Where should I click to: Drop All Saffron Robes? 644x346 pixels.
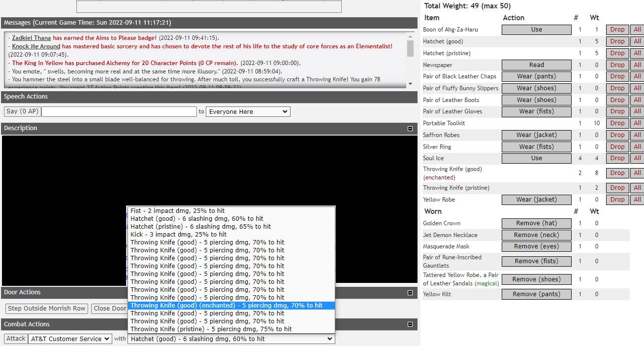pyautogui.click(x=638, y=135)
